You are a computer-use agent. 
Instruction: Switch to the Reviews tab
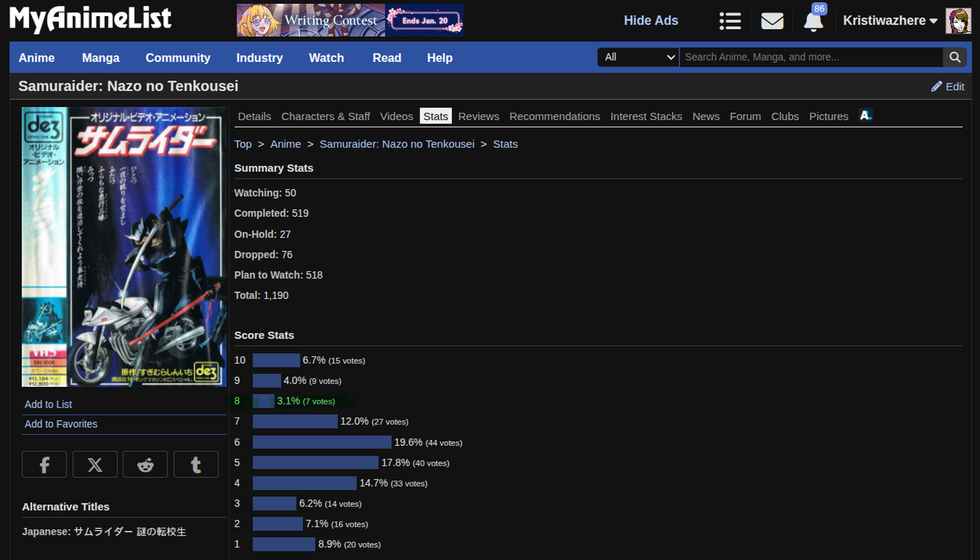click(479, 116)
